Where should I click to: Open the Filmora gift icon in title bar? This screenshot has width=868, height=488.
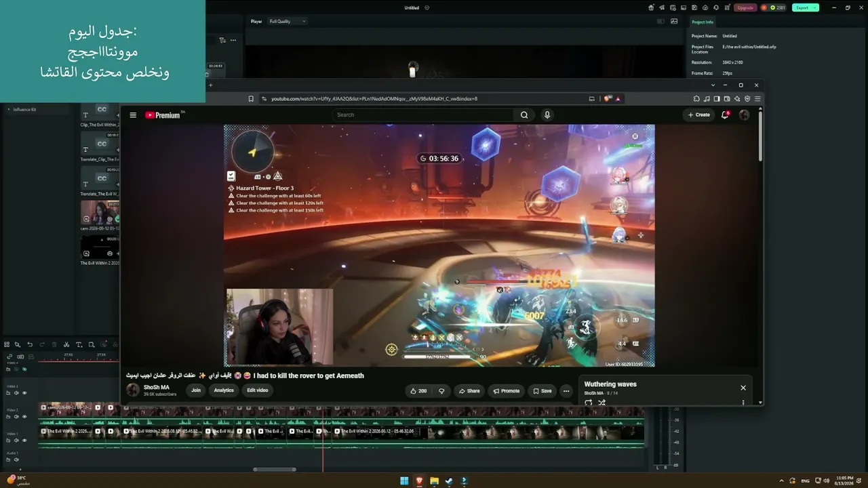(x=652, y=8)
